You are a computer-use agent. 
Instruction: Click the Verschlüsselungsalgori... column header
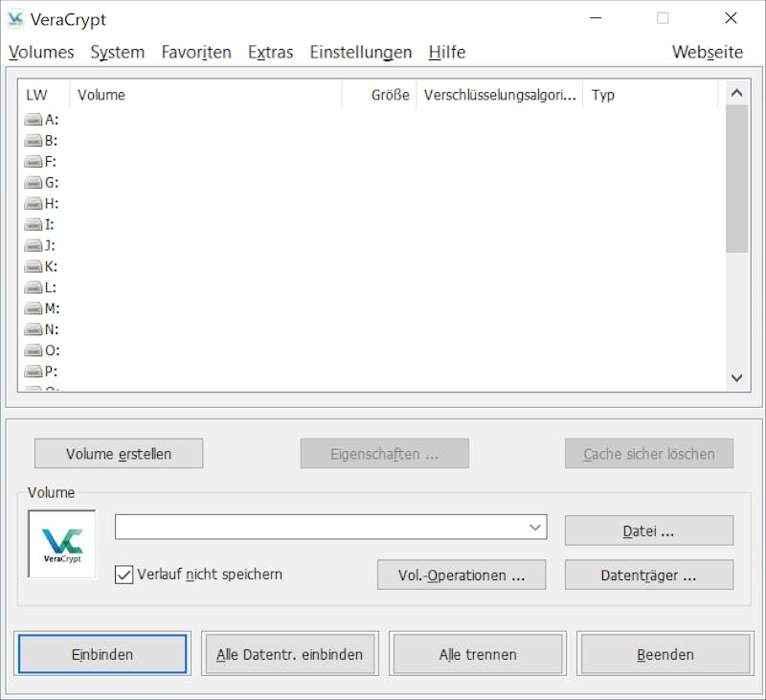[x=500, y=95]
